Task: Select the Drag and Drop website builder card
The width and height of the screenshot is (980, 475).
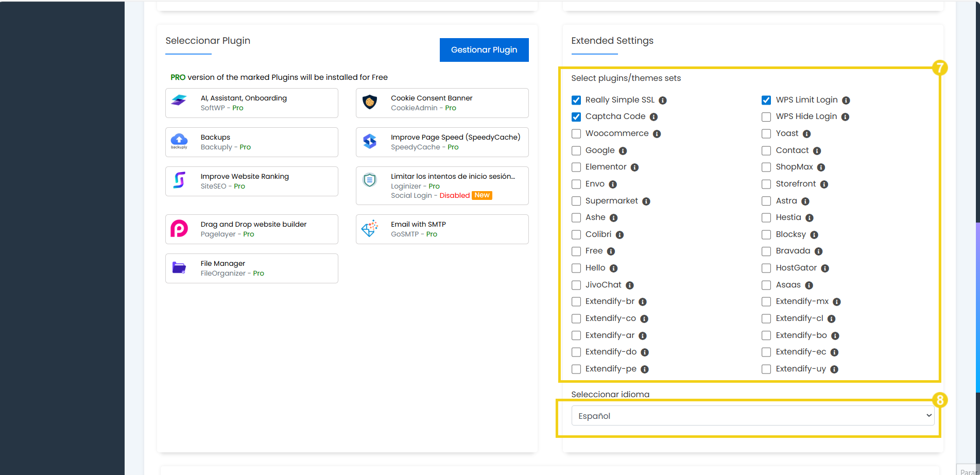Action: tap(252, 229)
